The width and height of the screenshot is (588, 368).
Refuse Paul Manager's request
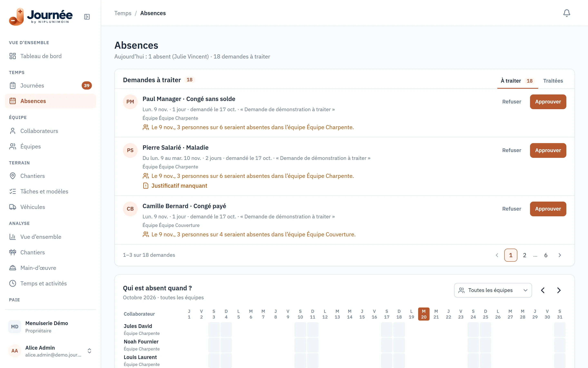click(x=511, y=102)
